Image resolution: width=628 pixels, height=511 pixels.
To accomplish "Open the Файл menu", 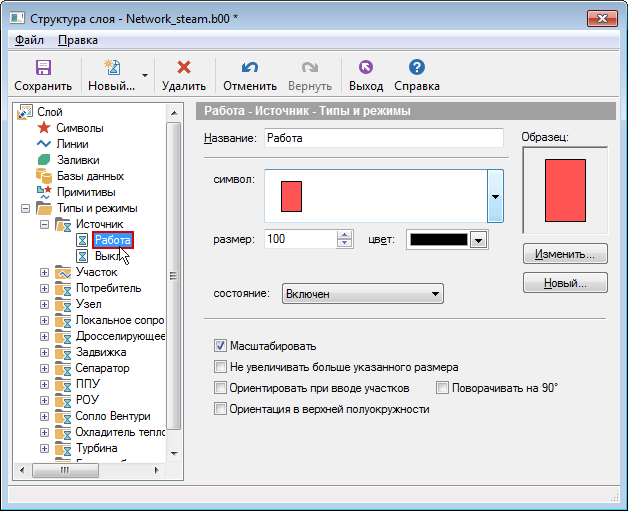I will click(29, 40).
